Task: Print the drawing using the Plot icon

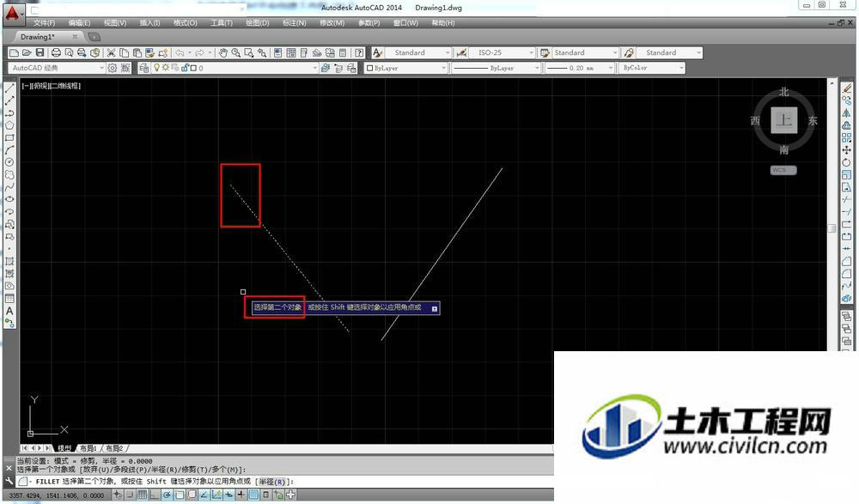Action: [56, 52]
